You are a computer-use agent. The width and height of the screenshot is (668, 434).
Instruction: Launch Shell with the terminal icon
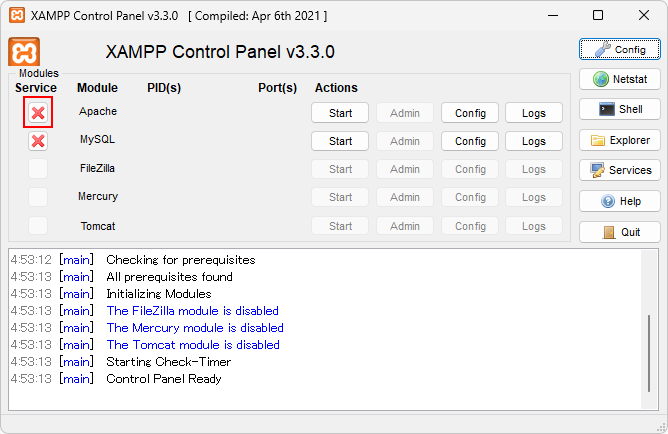coord(619,109)
